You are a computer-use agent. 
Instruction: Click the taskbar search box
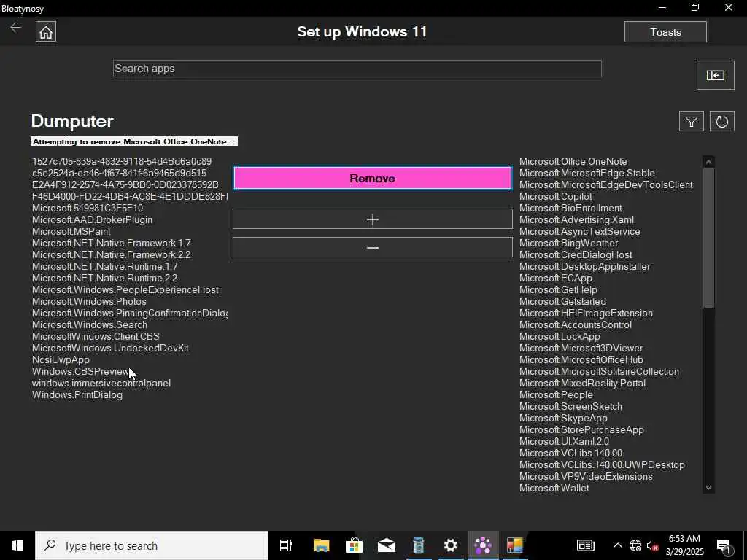(x=152, y=545)
